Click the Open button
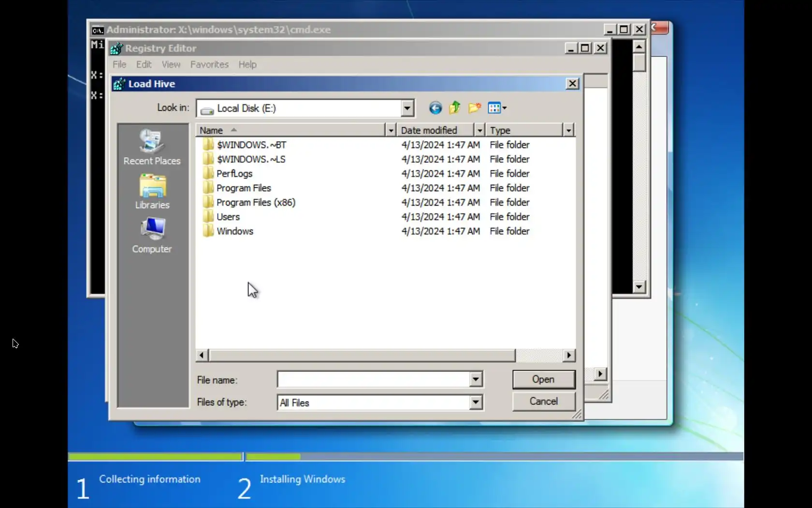This screenshot has width=812, height=508. coord(544,379)
